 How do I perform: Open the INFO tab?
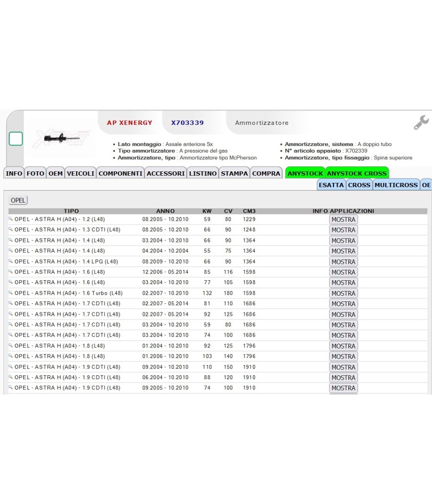click(14, 173)
